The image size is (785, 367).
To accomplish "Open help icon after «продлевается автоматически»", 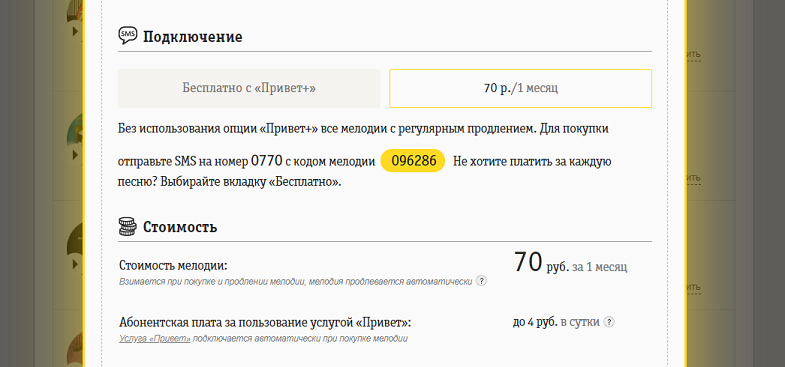I will (481, 280).
